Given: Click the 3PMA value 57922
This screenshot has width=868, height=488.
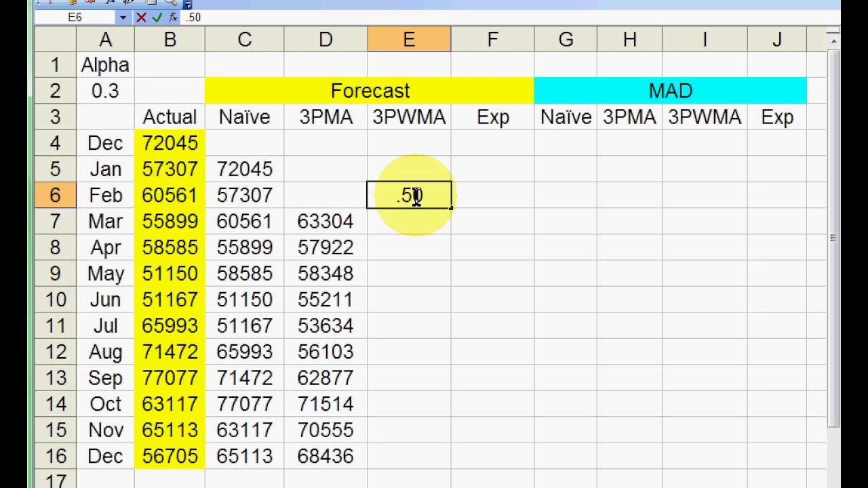Looking at the screenshot, I should [x=325, y=247].
